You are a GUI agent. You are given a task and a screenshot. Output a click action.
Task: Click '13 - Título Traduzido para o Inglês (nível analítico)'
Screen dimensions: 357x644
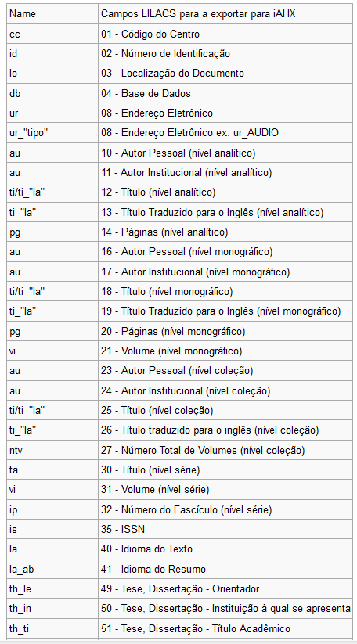click(x=212, y=212)
